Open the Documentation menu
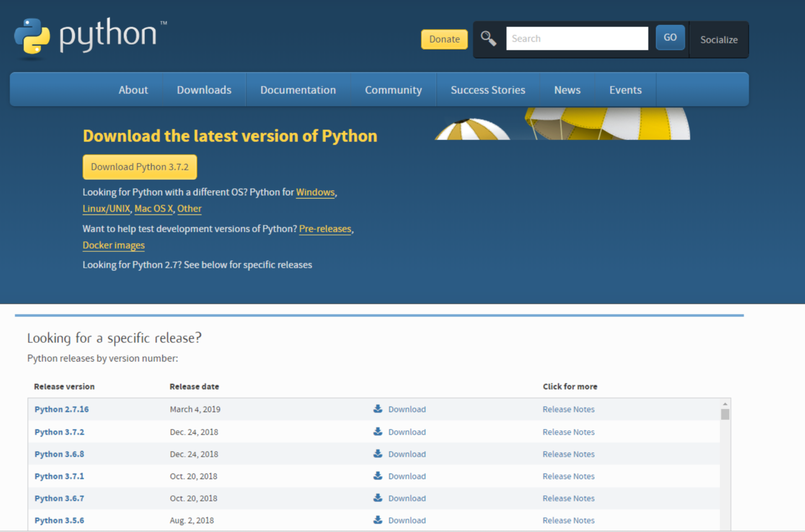 point(298,90)
